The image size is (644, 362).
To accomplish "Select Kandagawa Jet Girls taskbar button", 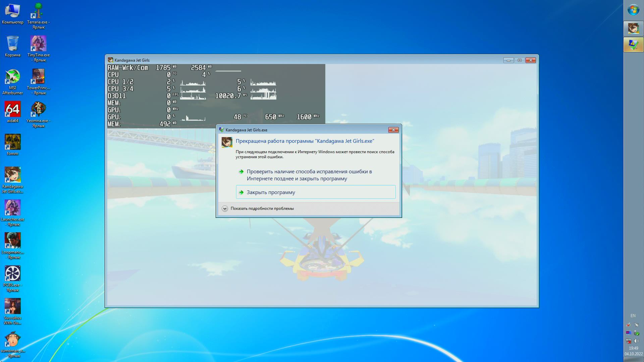I will pyautogui.click(x=633, y=28).
